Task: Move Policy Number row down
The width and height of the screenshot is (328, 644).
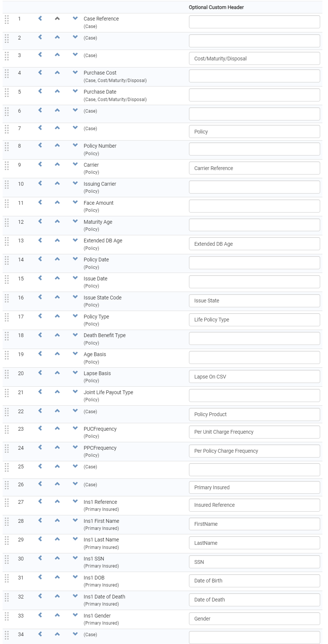Action: (x=75, y=145)
